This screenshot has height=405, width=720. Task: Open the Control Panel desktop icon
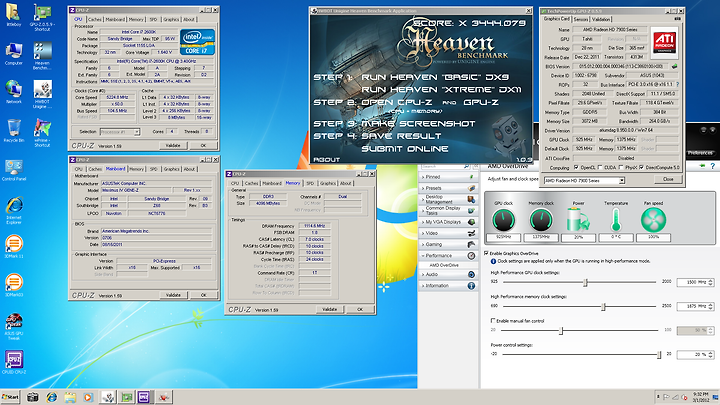tap(14, 169)
